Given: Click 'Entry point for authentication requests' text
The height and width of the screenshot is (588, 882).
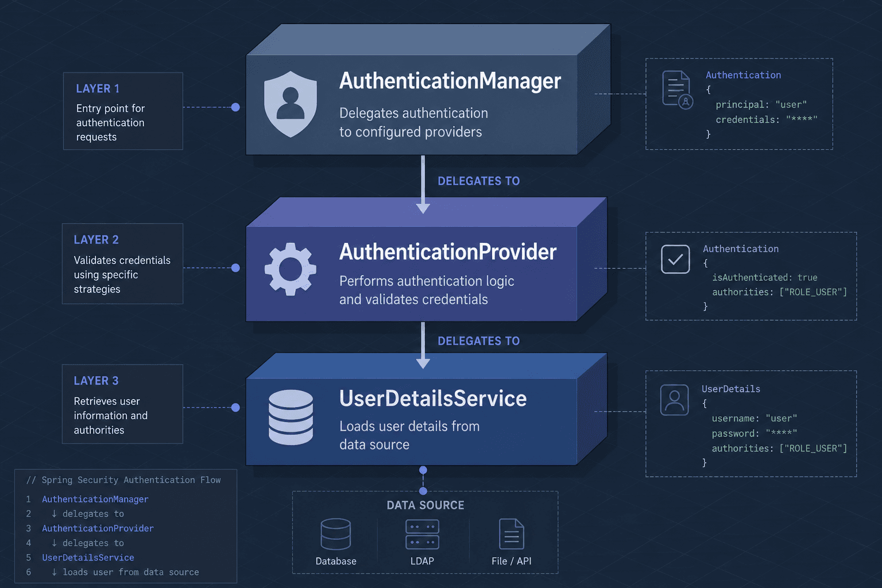Looking at the screenshot, I should click(110, 122).
